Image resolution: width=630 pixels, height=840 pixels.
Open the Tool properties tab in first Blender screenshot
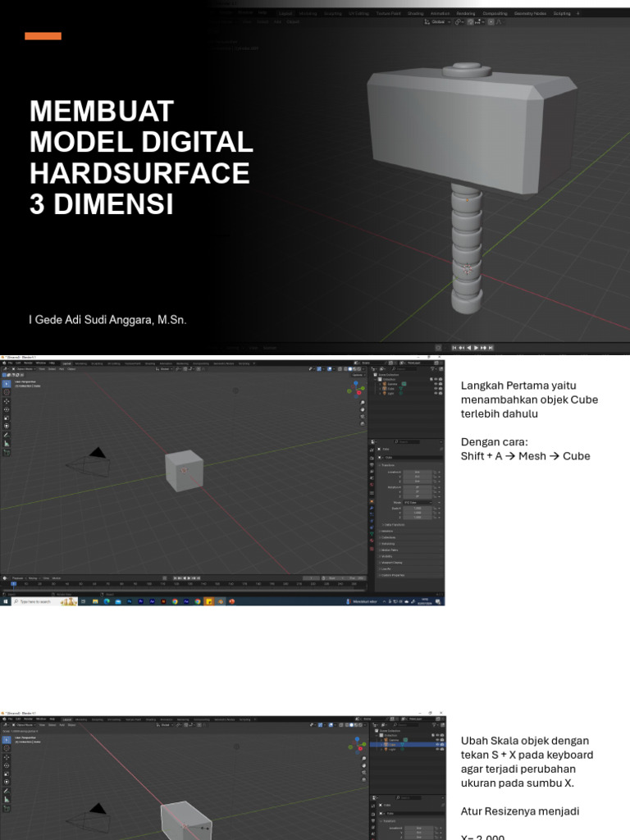(372, 450)
